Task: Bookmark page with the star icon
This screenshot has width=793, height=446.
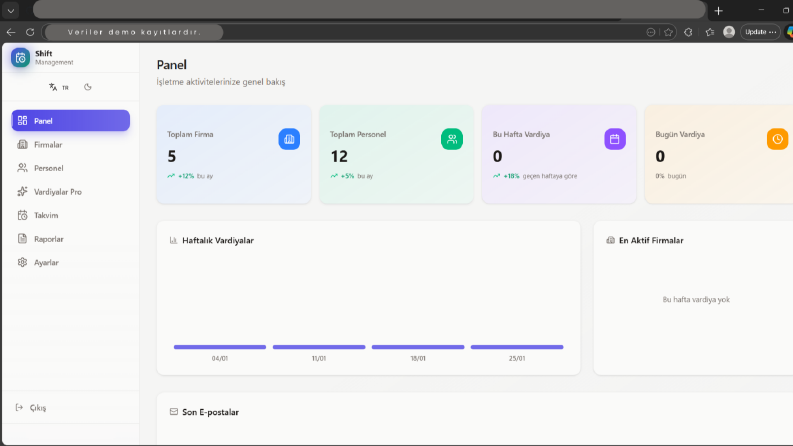Action: coord(669,32)
